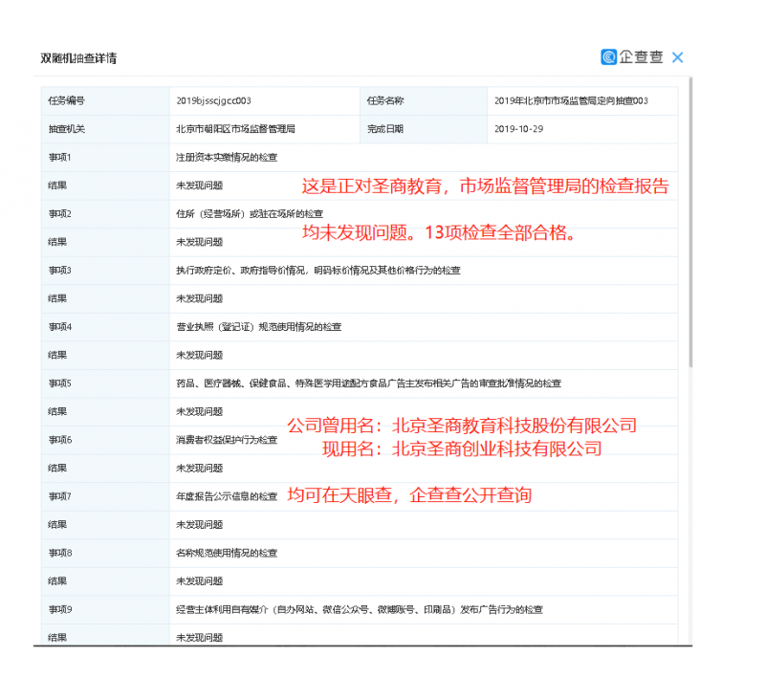Click 未发现问题 result under 事项7

click(200, 525)
